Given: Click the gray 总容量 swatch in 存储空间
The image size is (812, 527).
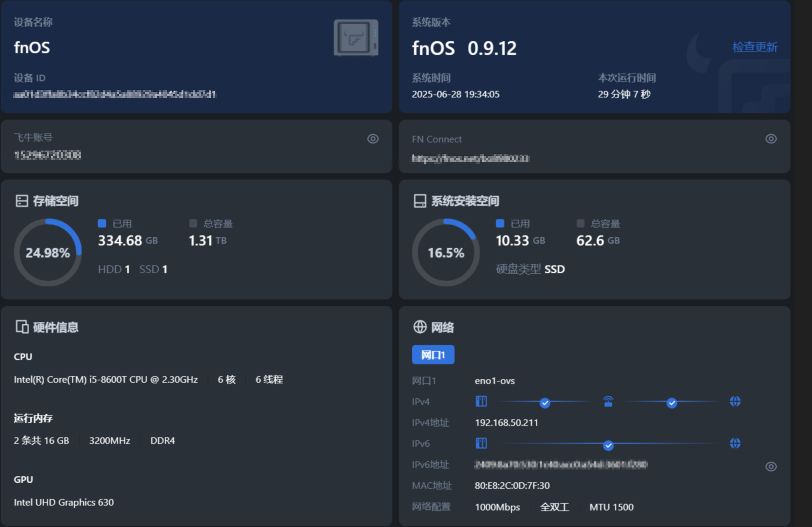Looking at the screenshot, I should click(x=193, y=223).
